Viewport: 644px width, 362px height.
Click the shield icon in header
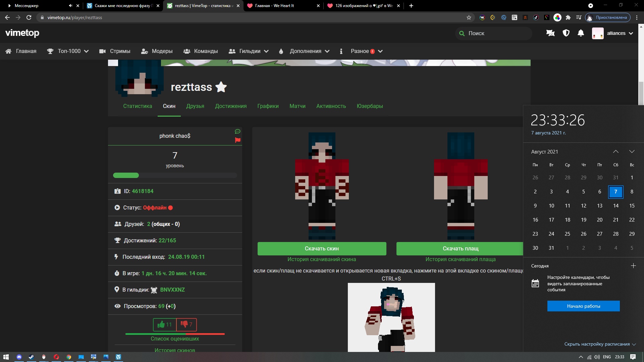tap(566, 33)
